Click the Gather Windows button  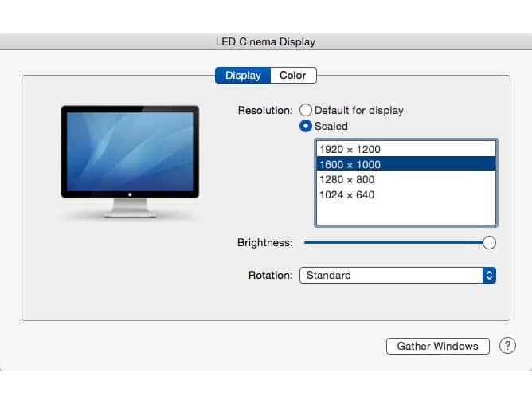click(x=438, y=346)
